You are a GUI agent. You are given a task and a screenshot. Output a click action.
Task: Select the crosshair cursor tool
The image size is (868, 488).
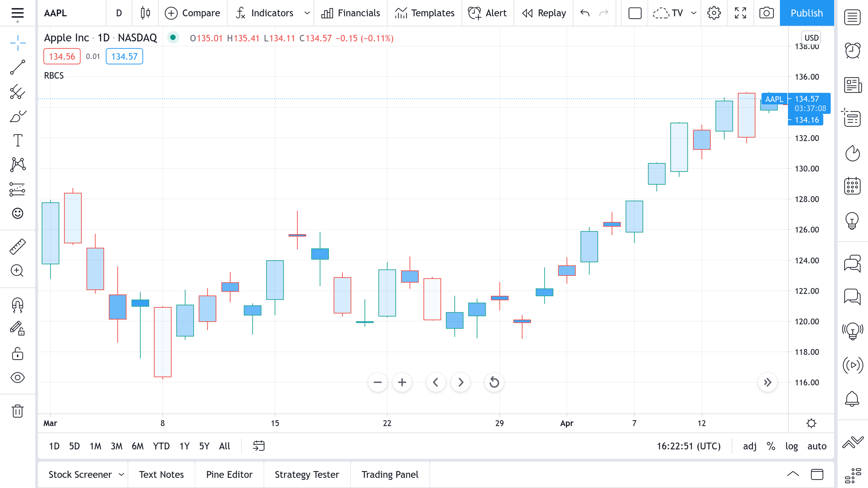coord(18,43)
